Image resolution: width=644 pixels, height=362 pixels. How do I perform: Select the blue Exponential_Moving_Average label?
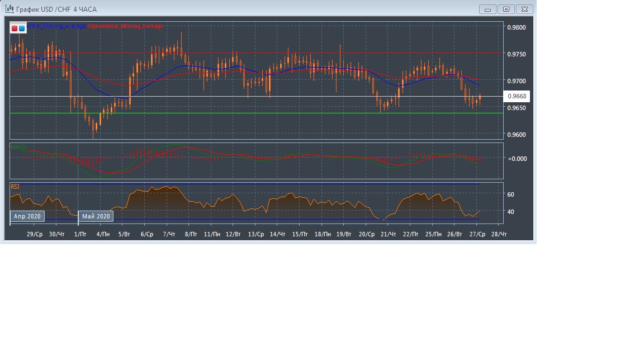point(56,26)
